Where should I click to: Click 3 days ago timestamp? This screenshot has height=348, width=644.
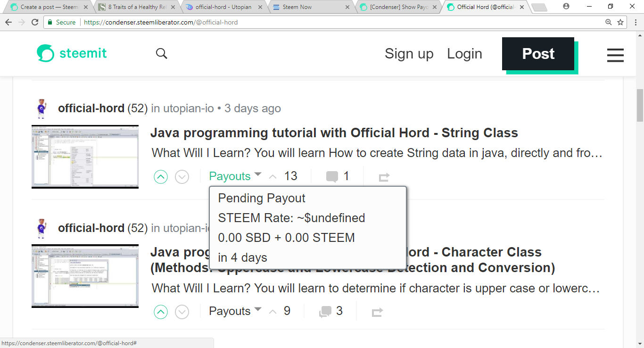click(253, 108)
